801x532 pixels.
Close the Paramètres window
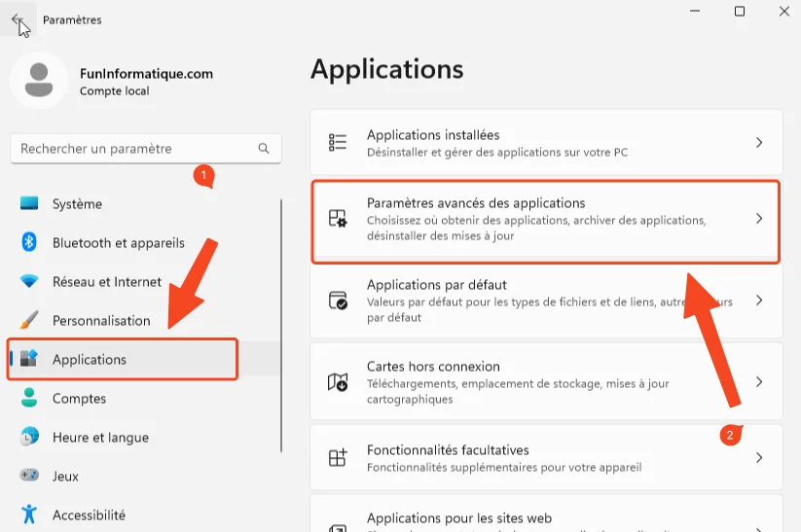pyautogui.click(x=784, y=12)
